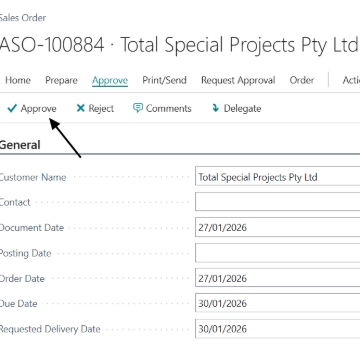Click the Reject X icon

pos(81,108)
